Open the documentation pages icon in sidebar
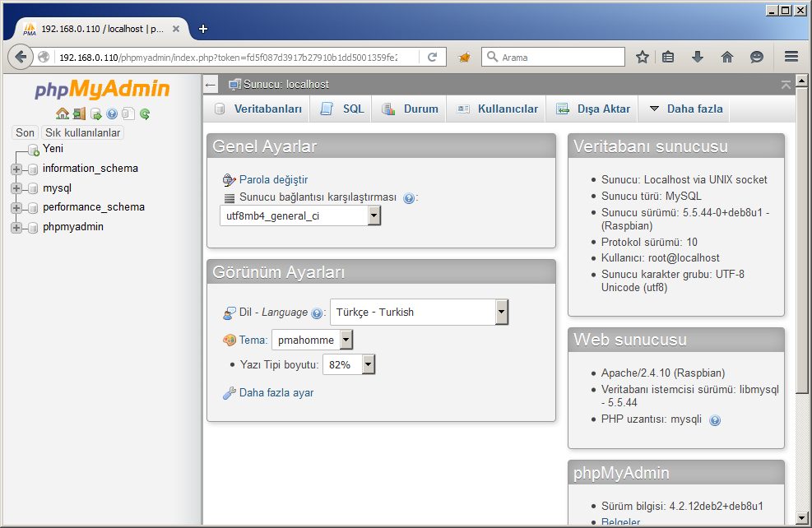Screen dimensions: 812x528 point(128,113)
